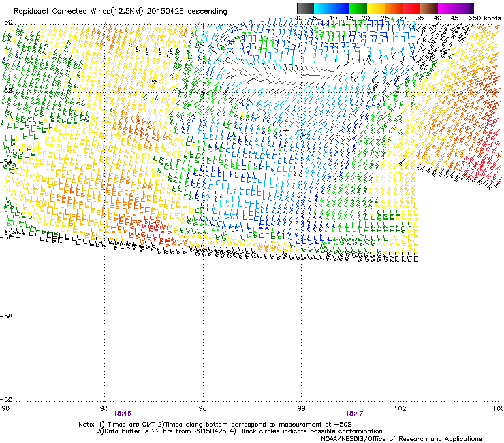Click the legend tick label 25
504x443 pixels.
[x=385, y=18]
